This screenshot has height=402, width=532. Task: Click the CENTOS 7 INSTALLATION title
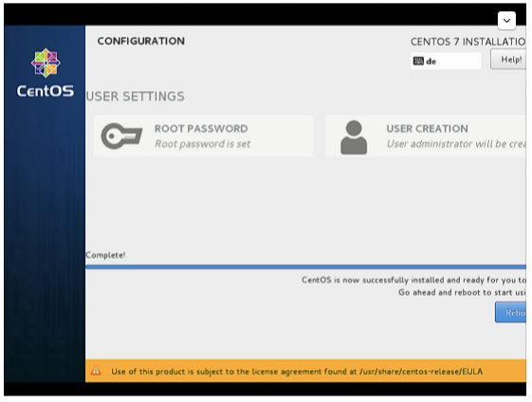tap(468, 42)
